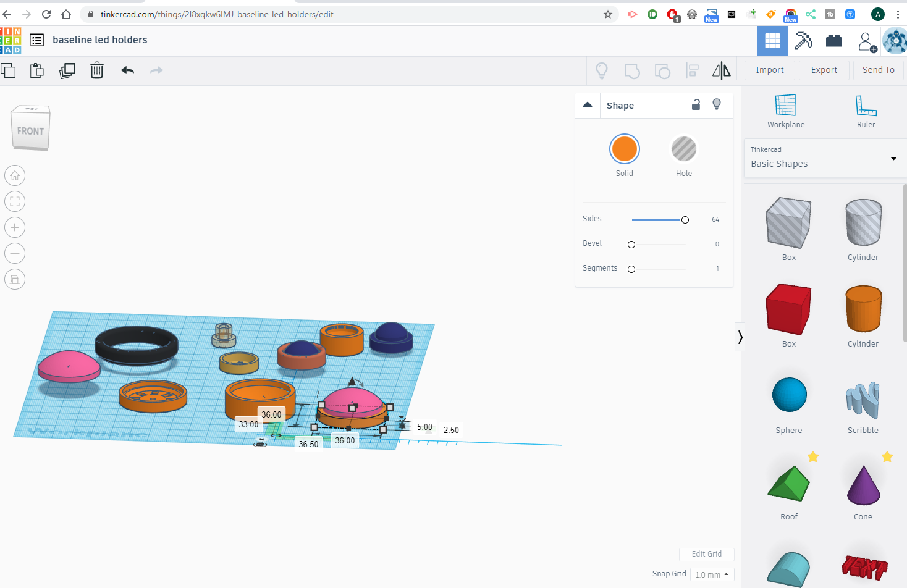Open the designs list icon
This screenshot has height=588, width=907.
37,40
